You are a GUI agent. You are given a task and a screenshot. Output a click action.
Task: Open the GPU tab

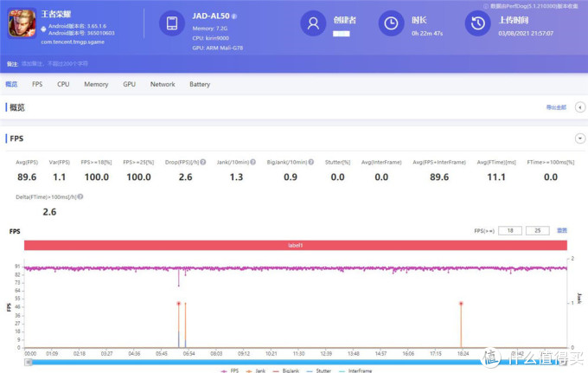tap(129, 84)
